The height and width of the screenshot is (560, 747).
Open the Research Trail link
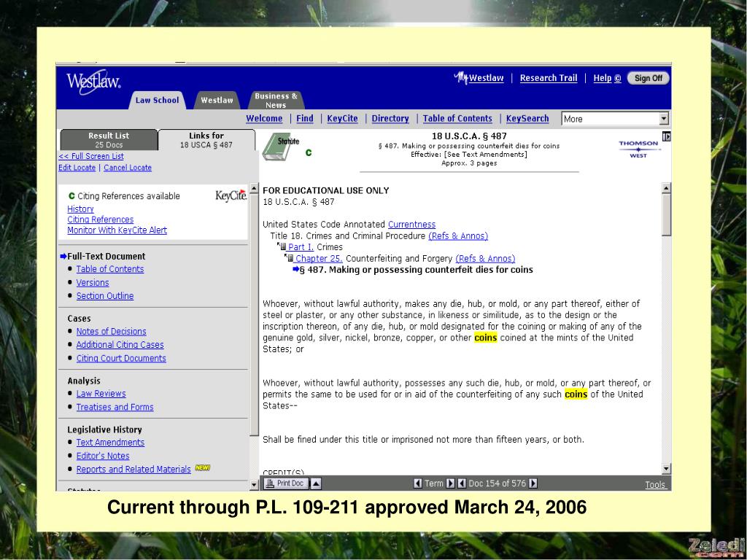(x=549, y=78)
